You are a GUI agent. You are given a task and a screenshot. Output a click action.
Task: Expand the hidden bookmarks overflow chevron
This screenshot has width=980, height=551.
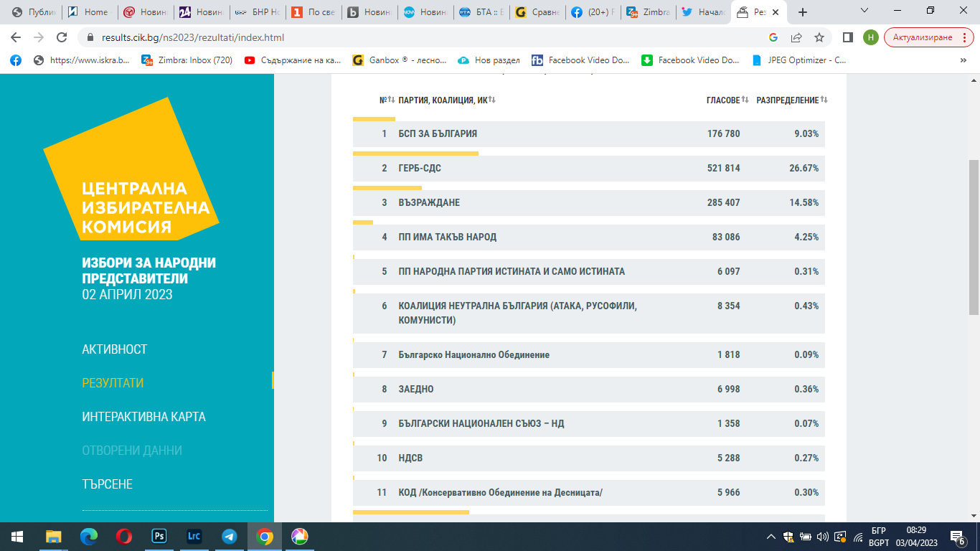tap(963, 61)
